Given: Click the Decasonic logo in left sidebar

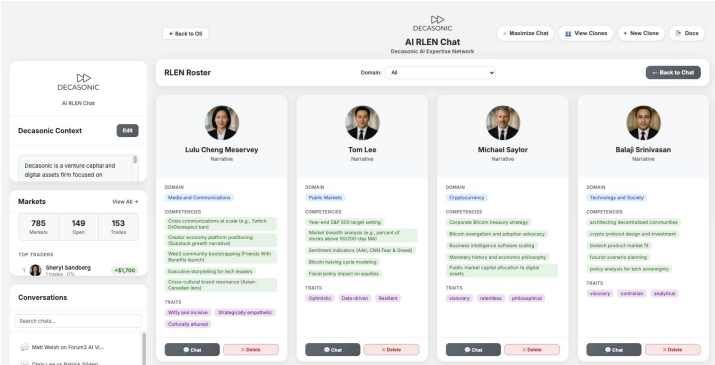Looking at the screenshot, I should (x=78, y=82).
